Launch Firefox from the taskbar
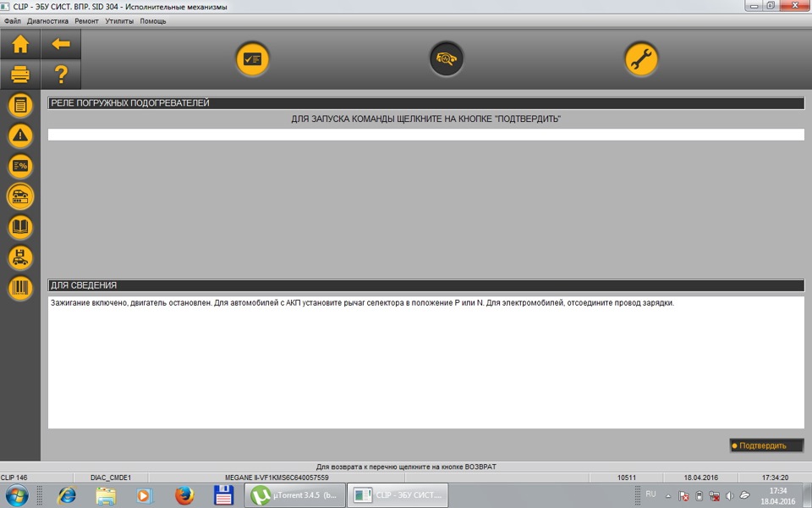Viewport: 812px width, 508px height. [x=184, y=495]
